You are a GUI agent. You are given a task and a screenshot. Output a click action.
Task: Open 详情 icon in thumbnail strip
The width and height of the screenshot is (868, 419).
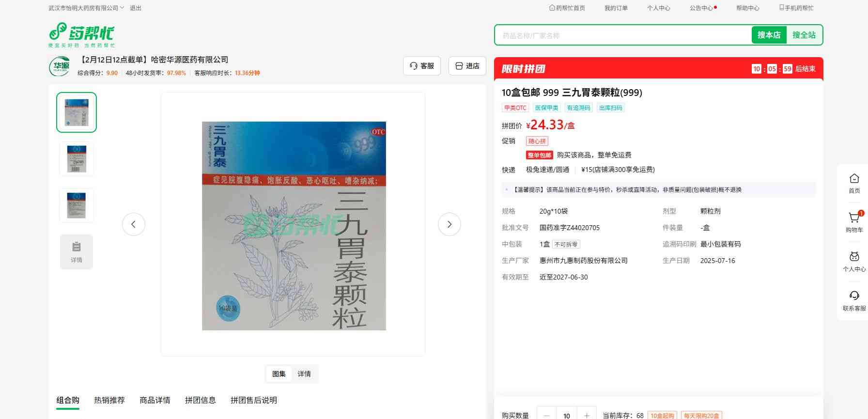[x=77, y=252]
